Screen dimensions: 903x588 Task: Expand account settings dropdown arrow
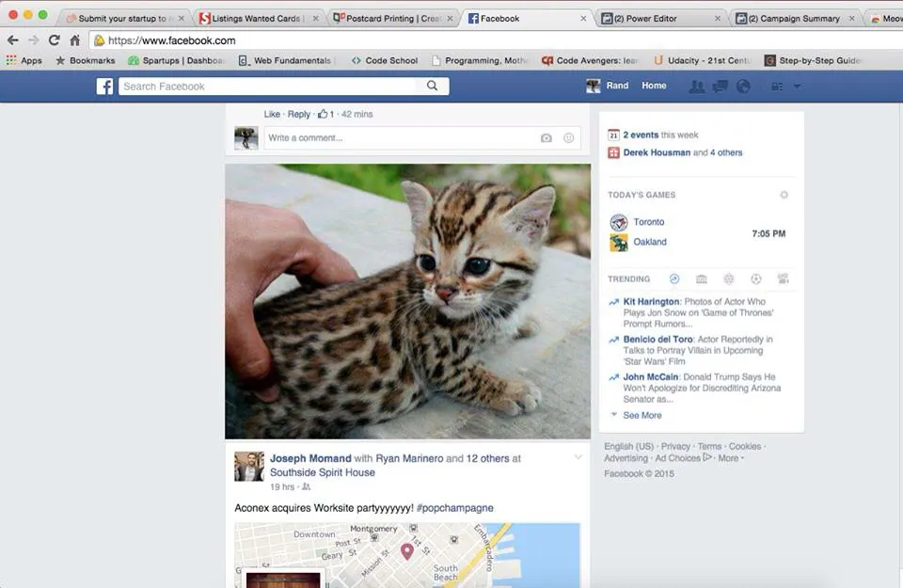pos(797,87)
